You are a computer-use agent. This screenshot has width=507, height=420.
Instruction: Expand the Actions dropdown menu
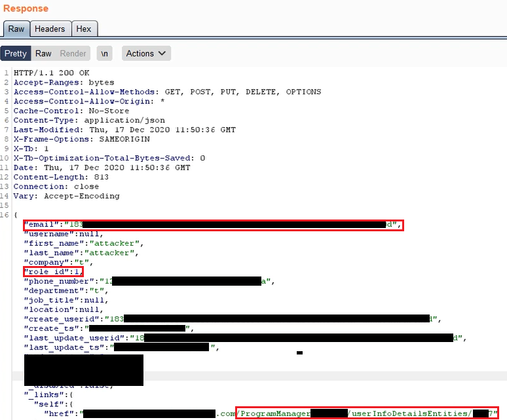[146, 54]
